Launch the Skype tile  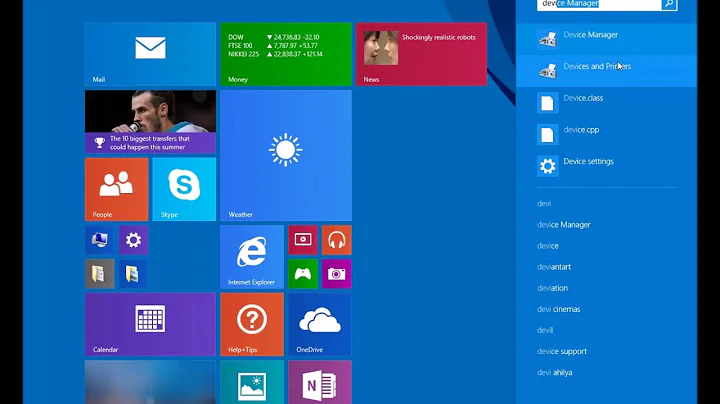click(x=184, y=189)
